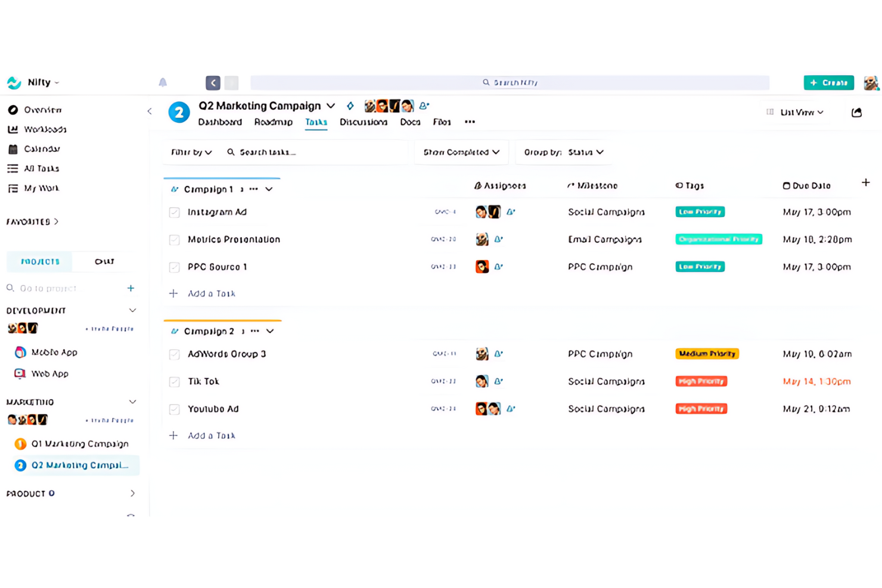
Task: Collapse the Campaign 2 group
Action: (271, 331)
